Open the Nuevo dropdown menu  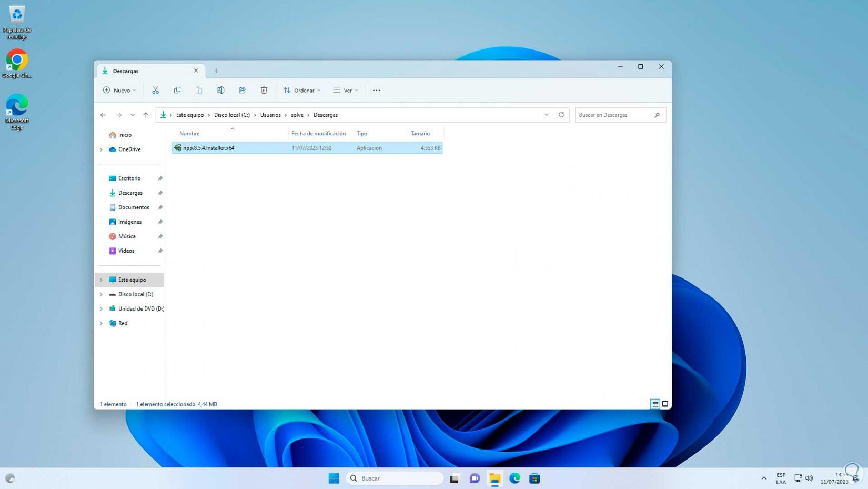pos(119,91)
